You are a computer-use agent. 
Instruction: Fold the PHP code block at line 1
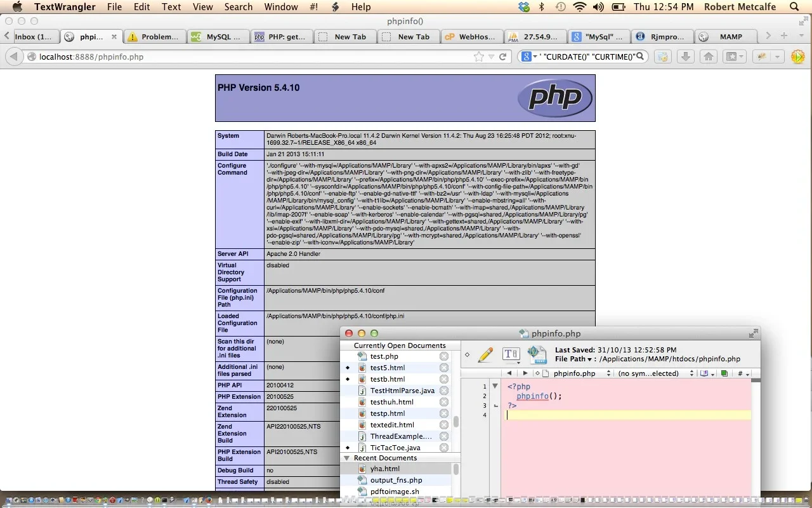[495, 386]
